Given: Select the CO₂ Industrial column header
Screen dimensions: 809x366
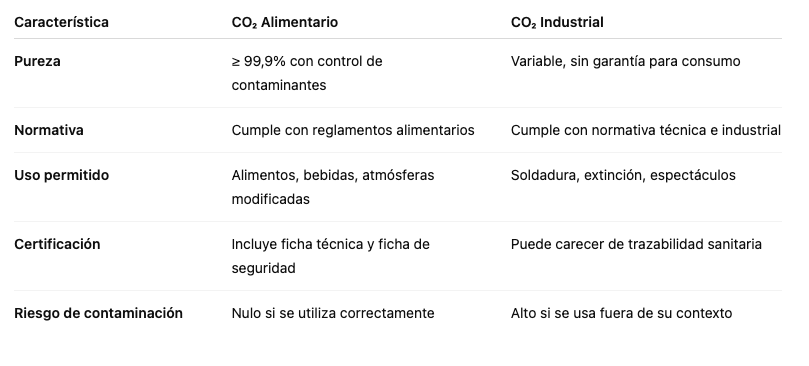Looking at the screenshot, I should pos(557,22).
